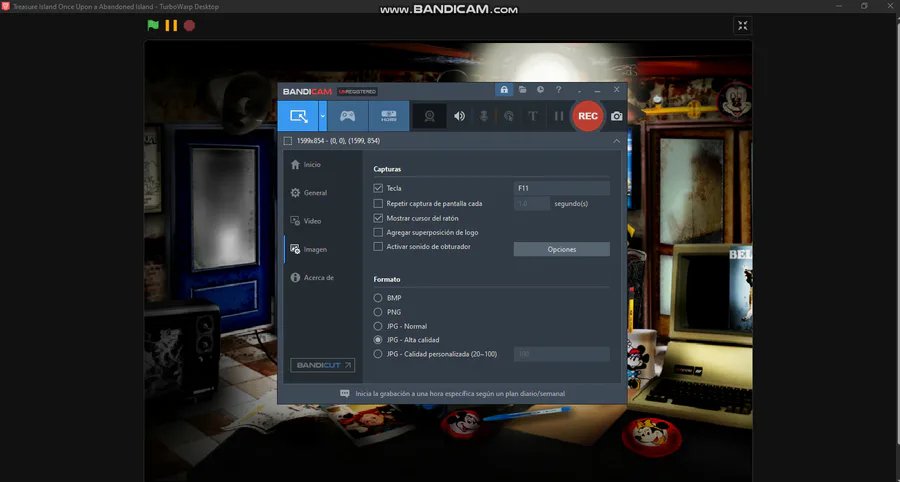Select JPG - Calidad personalizada option
900x482 pixels.
(378, 354)
